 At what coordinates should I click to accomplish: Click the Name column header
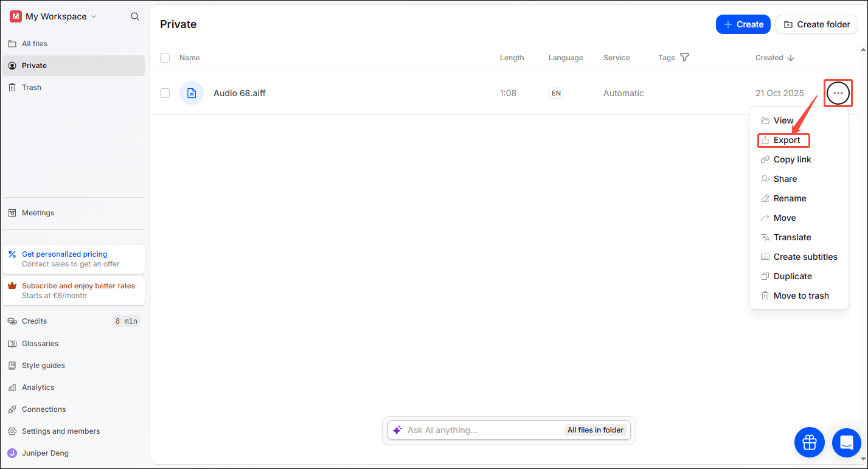point(190,58)
